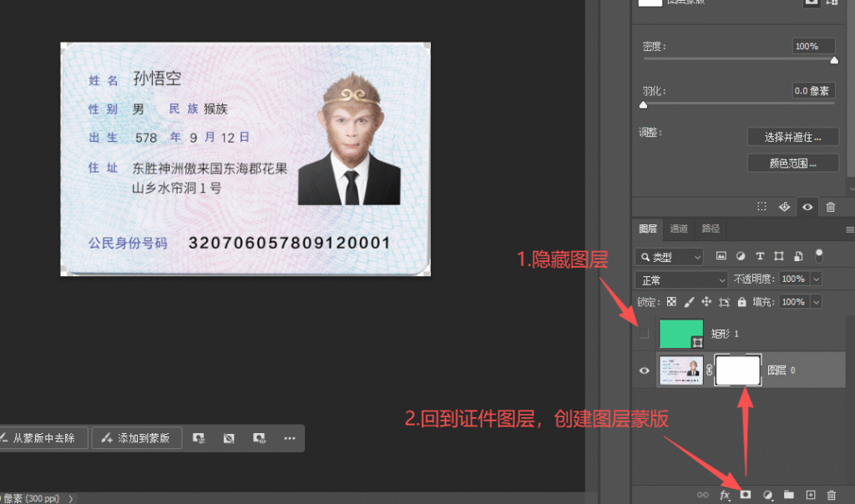Click the 羽化 feather slider handle
Image resolution: width=855 pixels, height=504 pixels.
coord(644,104)
